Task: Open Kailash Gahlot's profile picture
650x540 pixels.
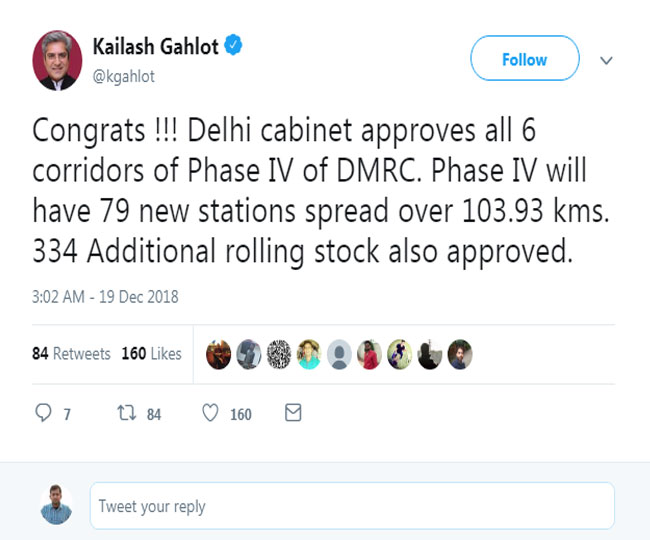Action: (57, 61)
